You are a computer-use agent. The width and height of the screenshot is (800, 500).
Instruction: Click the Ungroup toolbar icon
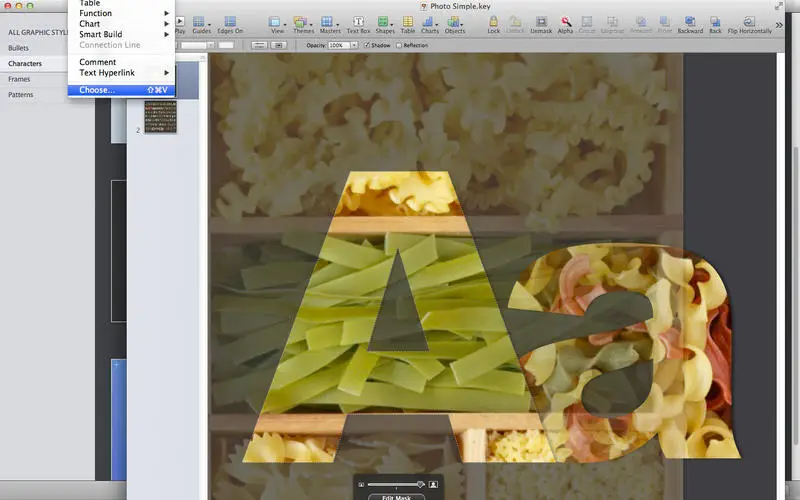(x=612, y=24)
